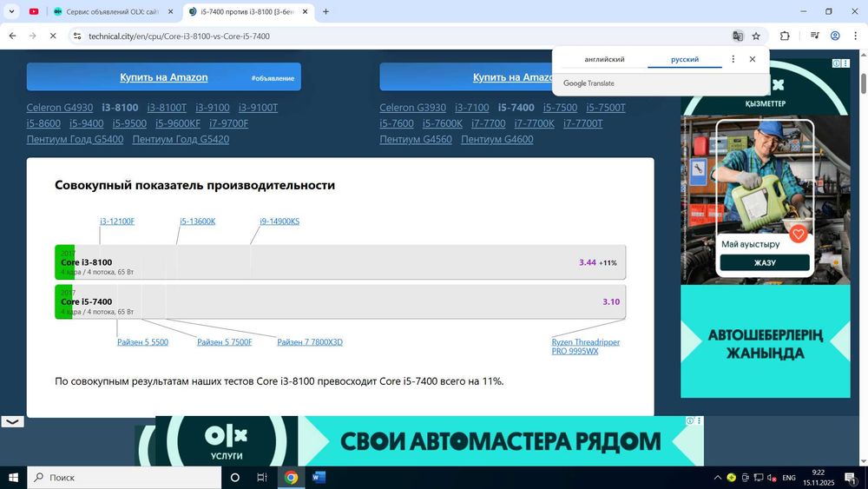Open Chrome three-dot main menu
Image resolution: width=868 pixels, height=489 pixels.
coord(855,36)
